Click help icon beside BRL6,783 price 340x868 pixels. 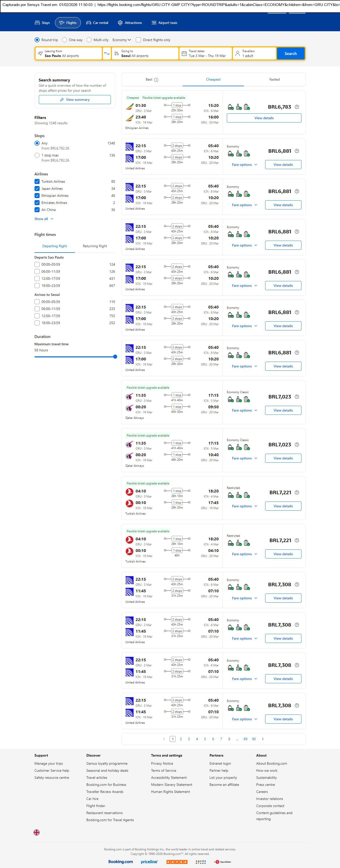[x=297, y=107]
